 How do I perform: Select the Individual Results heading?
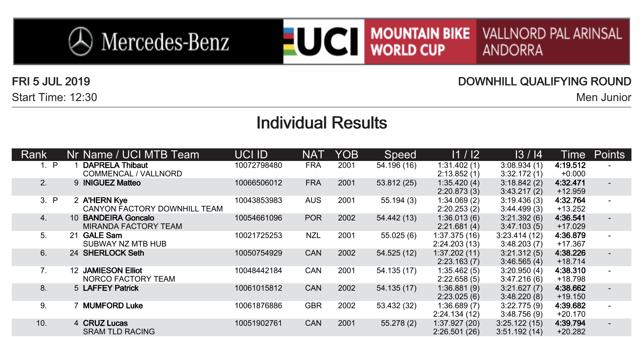pos(322,123)
